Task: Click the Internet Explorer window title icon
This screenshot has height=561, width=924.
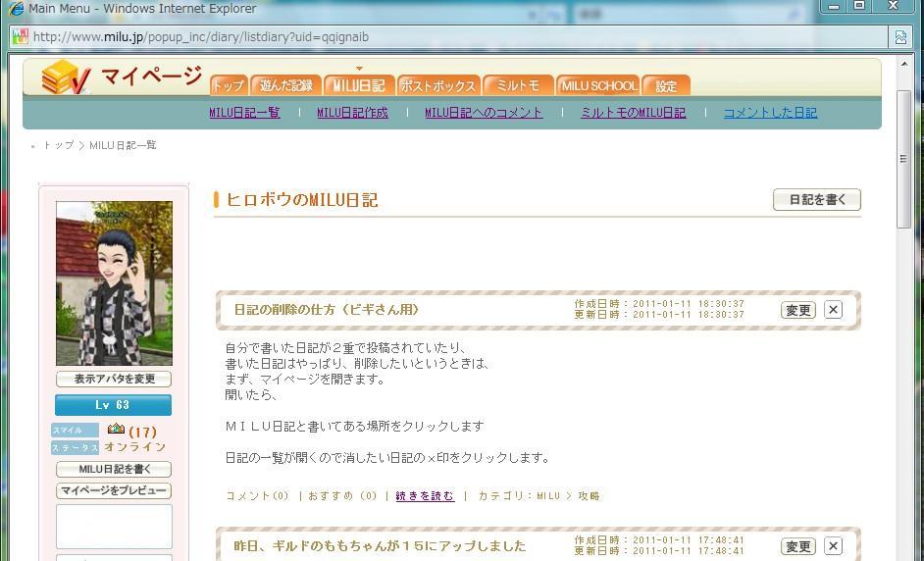Action: click(x=16, y=9)
